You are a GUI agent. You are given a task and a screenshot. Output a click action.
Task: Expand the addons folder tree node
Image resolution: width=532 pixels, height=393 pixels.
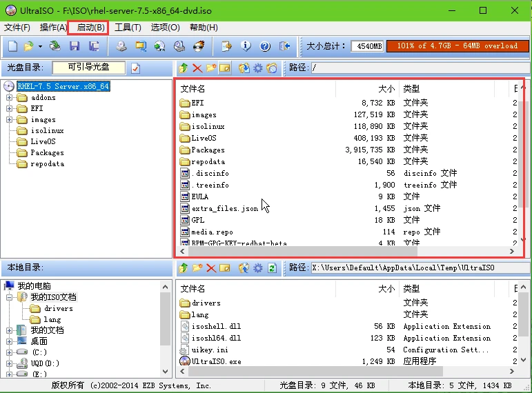point(9,98)
